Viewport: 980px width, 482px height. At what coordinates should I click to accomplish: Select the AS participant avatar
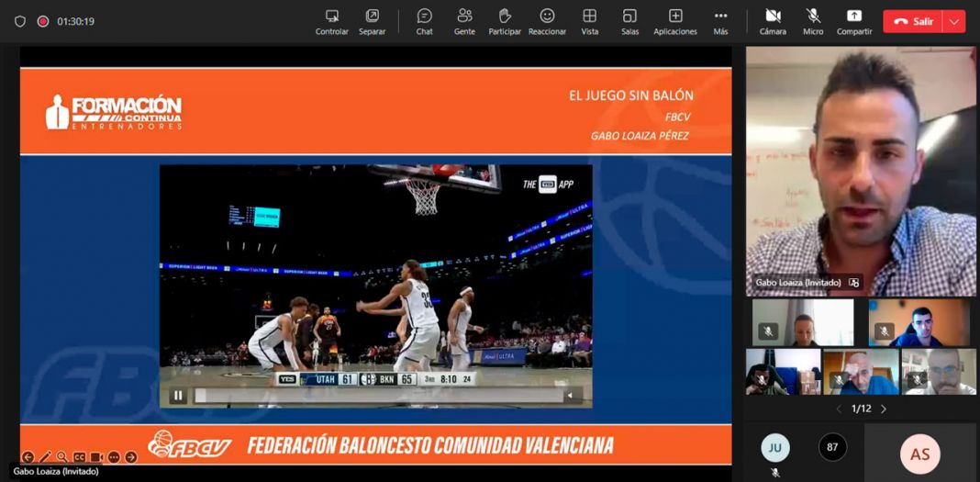[x=920, y=454]
